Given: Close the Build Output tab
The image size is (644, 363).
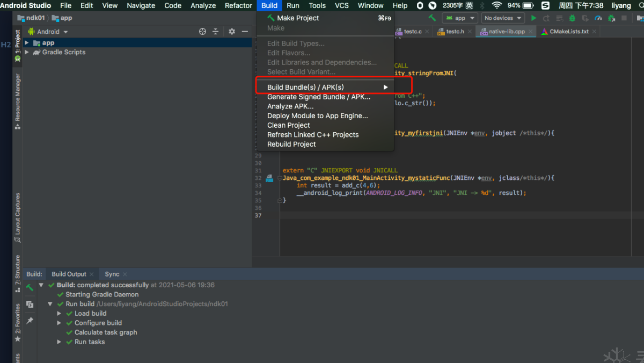Looking at the screenshot, I should (92, 274).
